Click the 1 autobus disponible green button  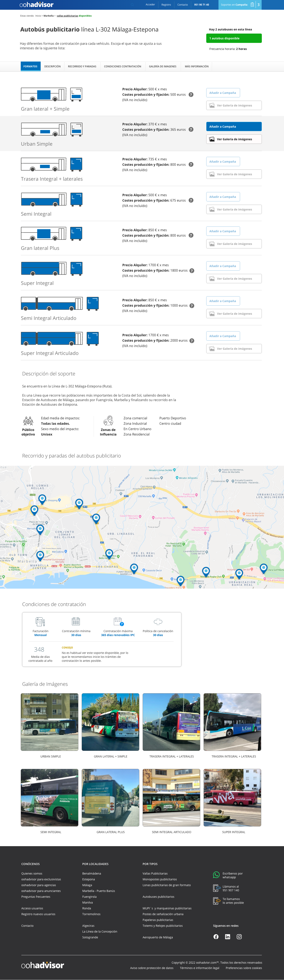(234, 38)
